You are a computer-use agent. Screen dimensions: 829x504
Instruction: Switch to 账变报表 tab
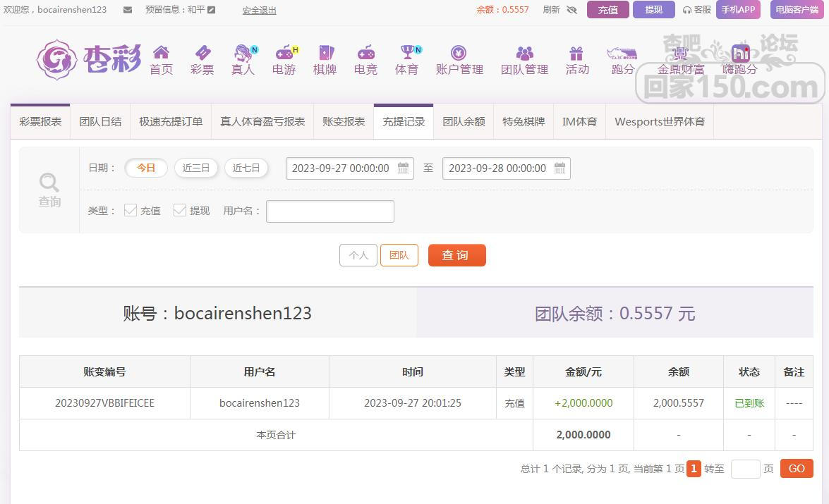click(344, 121)
